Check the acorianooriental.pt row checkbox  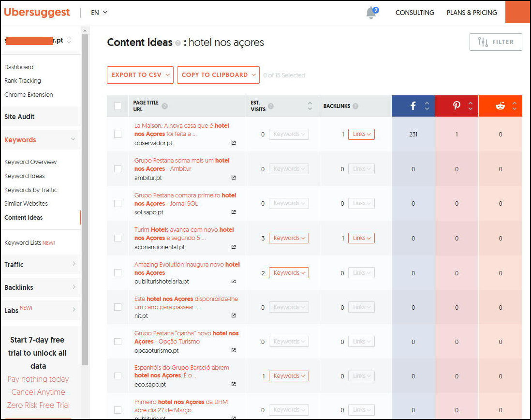[x=118, y=238]
